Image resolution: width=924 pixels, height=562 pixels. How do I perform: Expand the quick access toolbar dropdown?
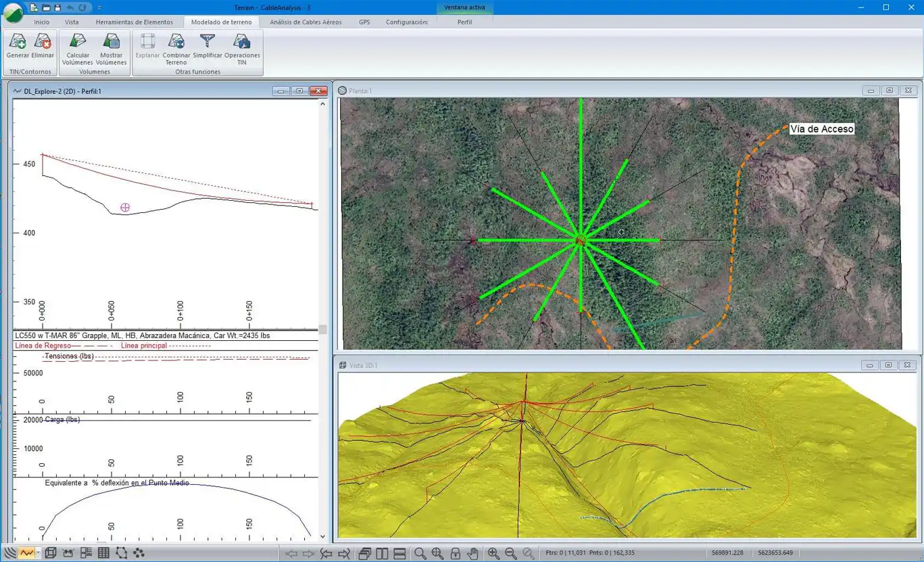(99, 7)
